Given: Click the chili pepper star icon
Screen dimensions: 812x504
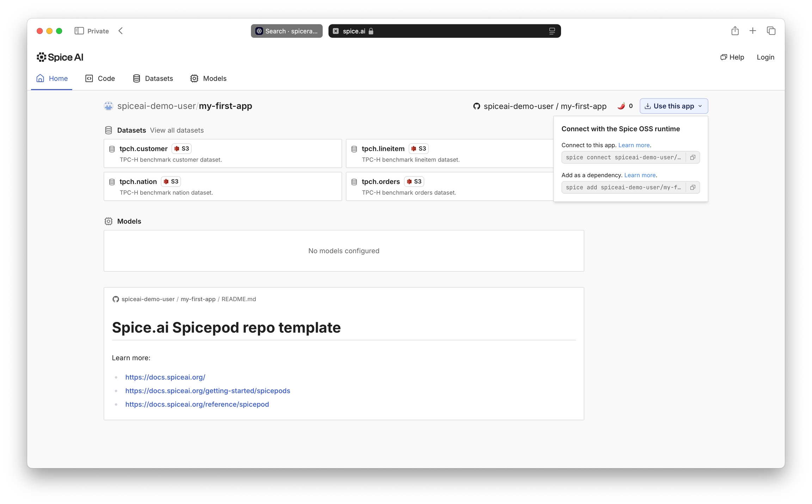Looking at the screenshot, I should 621,106.
